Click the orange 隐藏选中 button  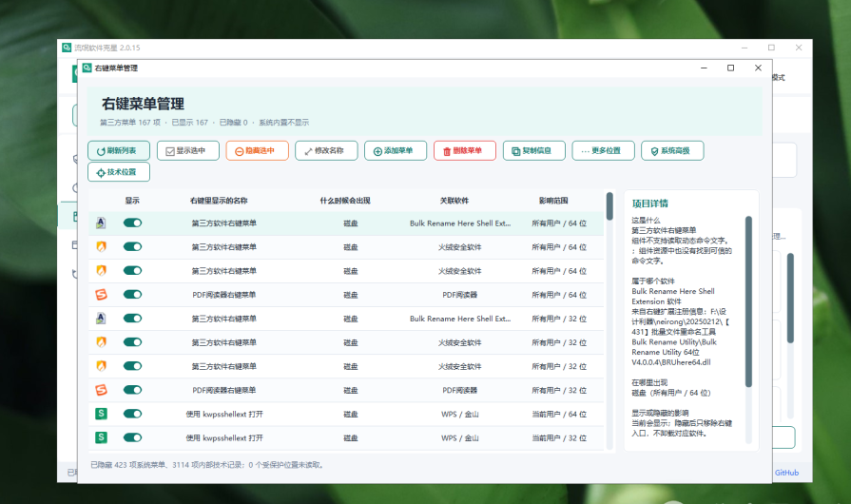[x=258, y=151]
